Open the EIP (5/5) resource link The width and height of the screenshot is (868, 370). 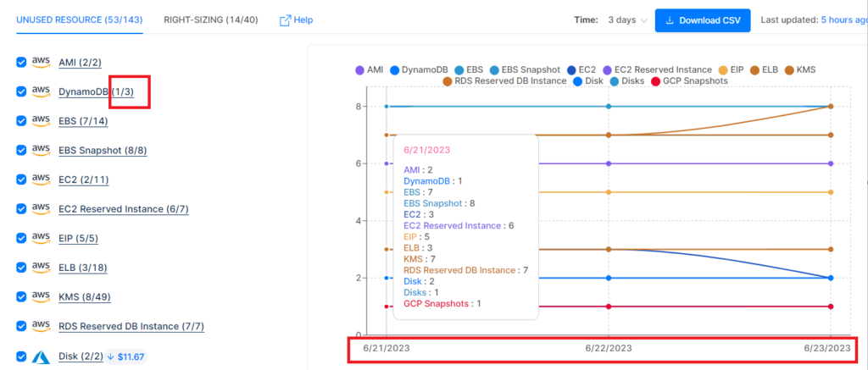79,239
